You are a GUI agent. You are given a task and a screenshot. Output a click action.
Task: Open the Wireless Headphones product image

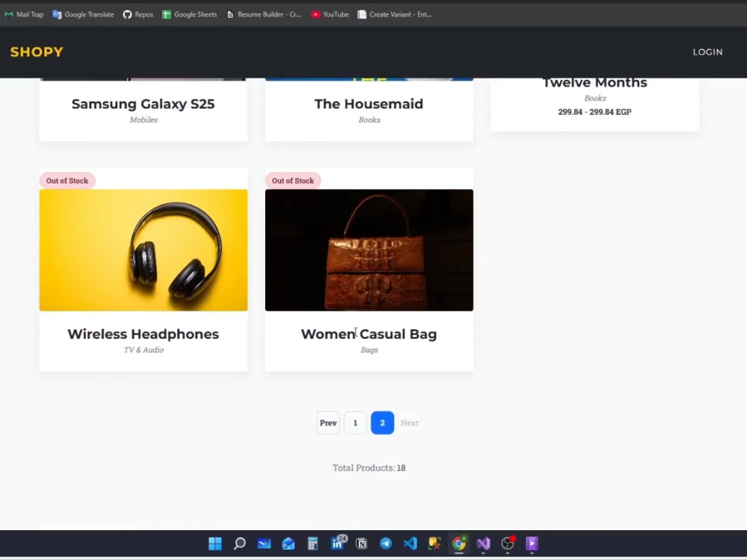(x=143, y=250)
